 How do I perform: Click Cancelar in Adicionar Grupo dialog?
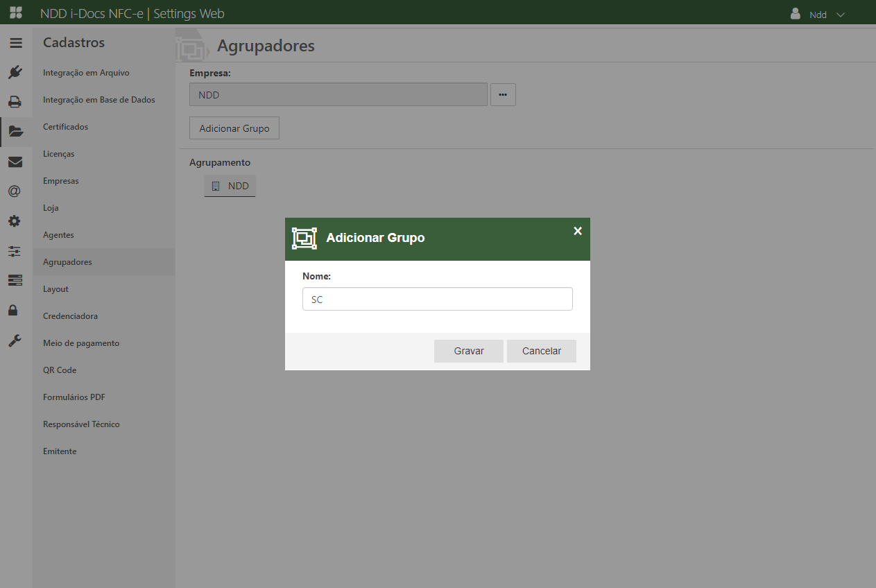click(x=541, y=351)
